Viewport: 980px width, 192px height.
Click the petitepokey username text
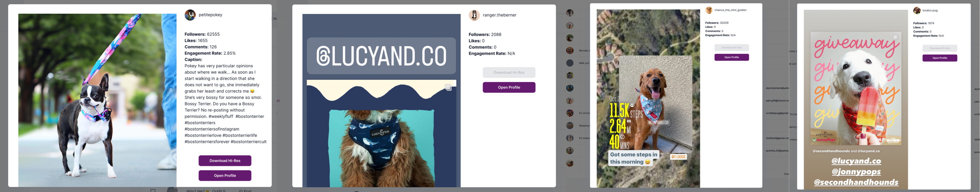pyautogui.click(x=210, y=15)
